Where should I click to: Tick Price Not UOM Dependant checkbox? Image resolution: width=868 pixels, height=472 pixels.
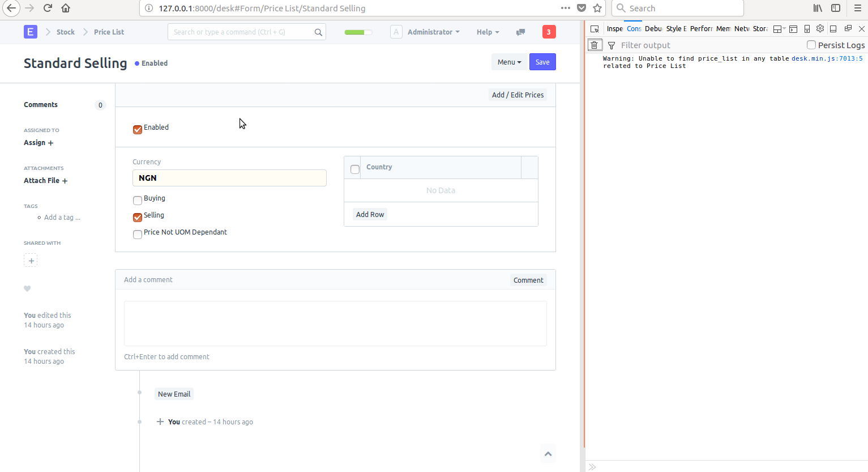click(137, 235)
